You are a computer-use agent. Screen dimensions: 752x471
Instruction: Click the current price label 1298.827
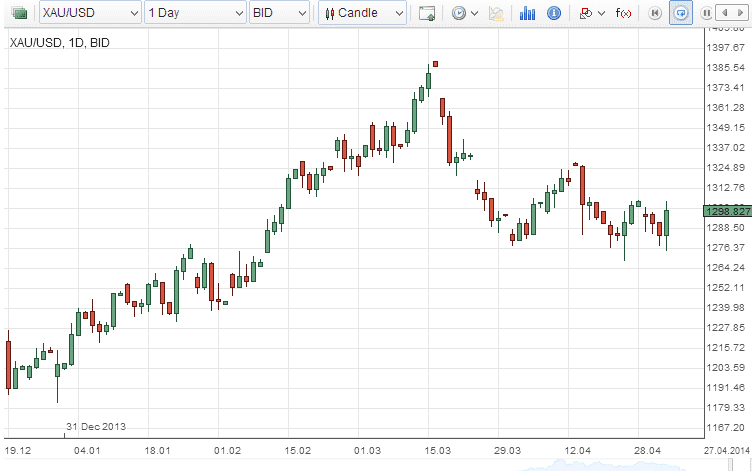(728, 211)
